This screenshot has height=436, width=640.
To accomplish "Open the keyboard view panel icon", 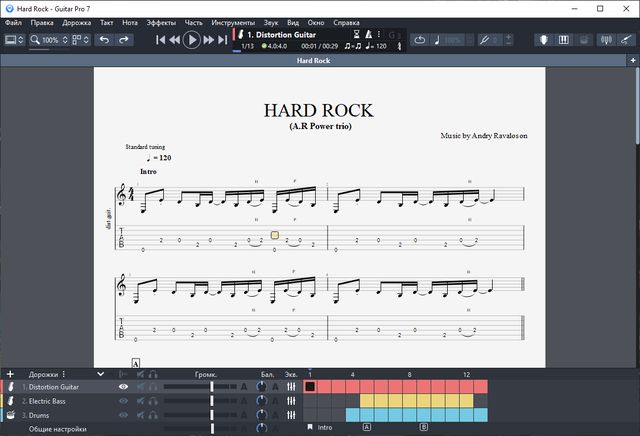I will [x=563, y=40].
